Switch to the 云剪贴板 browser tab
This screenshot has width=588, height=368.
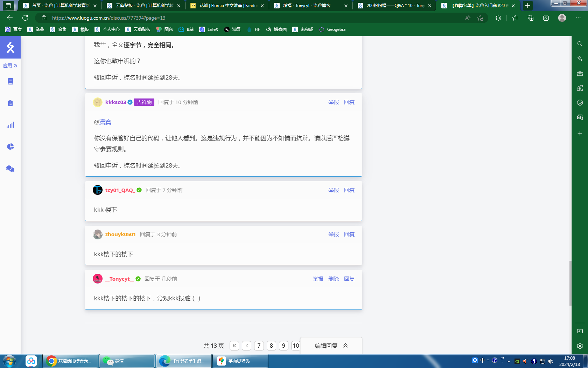[x=143, y=6]
